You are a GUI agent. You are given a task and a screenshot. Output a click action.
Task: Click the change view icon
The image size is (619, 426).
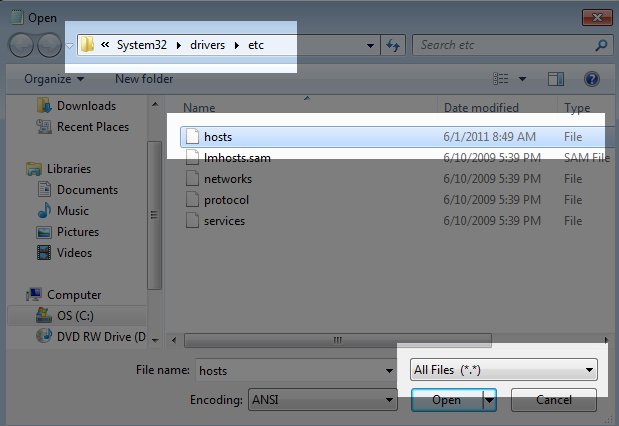(x=503, y=78)
